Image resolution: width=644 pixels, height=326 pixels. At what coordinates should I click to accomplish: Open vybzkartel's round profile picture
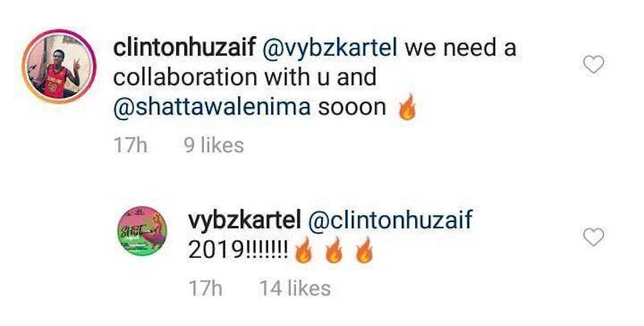(x=142, y=231)
